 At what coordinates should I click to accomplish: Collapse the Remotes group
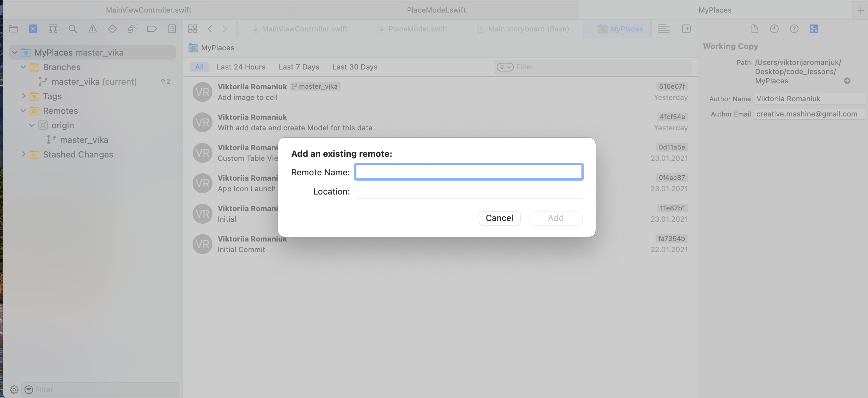(23, 110)
